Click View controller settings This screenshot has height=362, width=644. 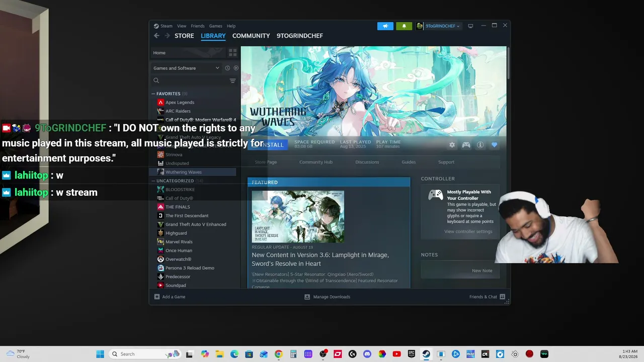(x=468, y=231)
